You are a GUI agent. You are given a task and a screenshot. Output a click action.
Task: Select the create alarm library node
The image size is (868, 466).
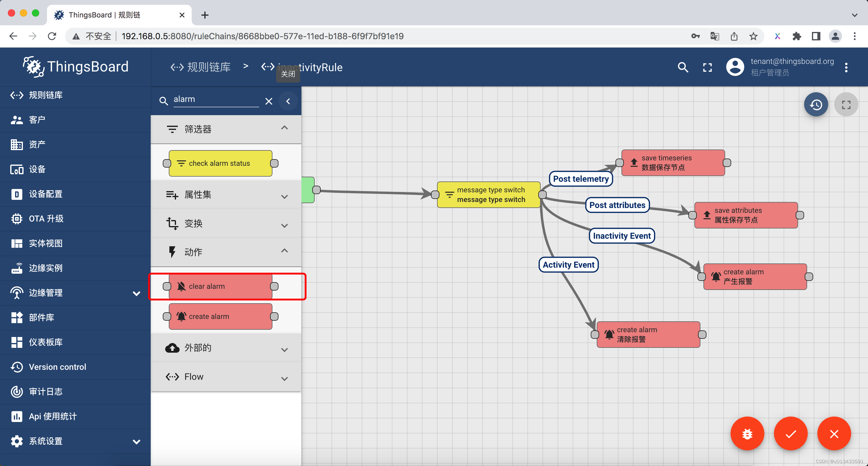click(220, 317)
